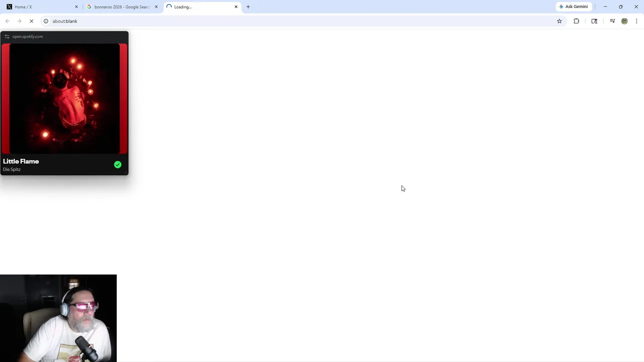Viewport: 644px width, 362px height.
Task: Select the Loading... tab
Action: click(201, 7)
